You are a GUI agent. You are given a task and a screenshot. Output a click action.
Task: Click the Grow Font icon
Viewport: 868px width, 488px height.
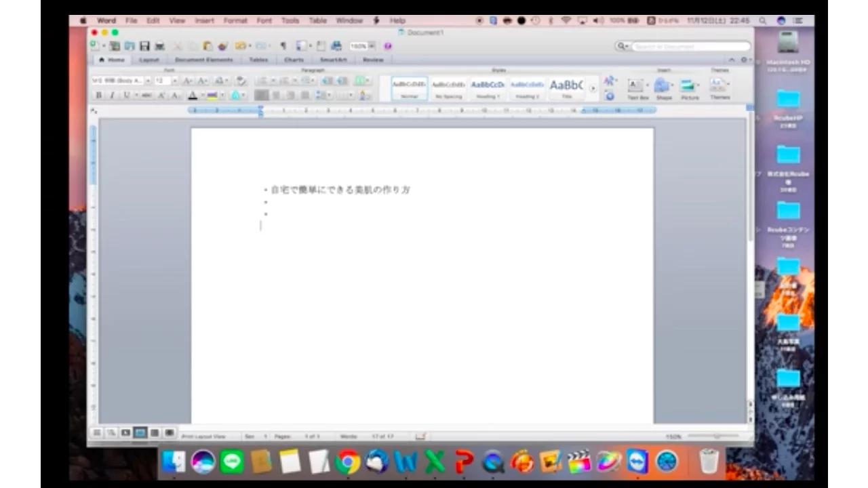[x=188, y=81]
